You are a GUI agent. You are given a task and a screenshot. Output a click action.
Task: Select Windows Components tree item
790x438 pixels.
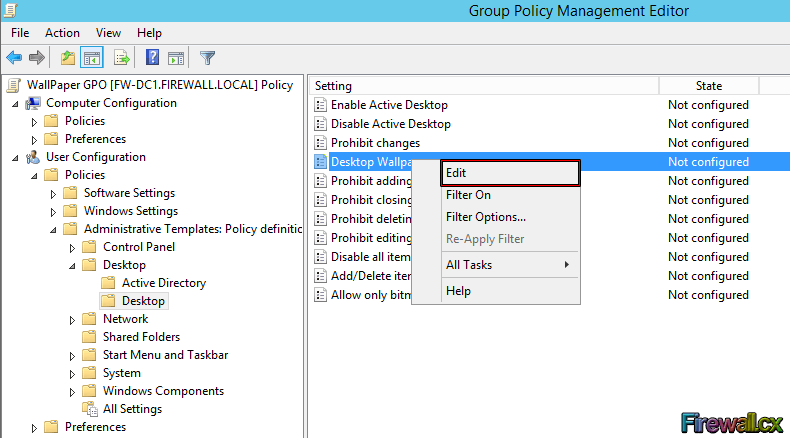coord(163,391)
